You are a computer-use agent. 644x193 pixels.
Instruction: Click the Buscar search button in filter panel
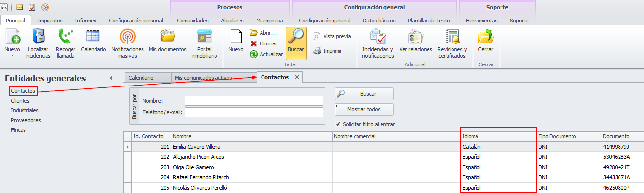pos(364,94)
